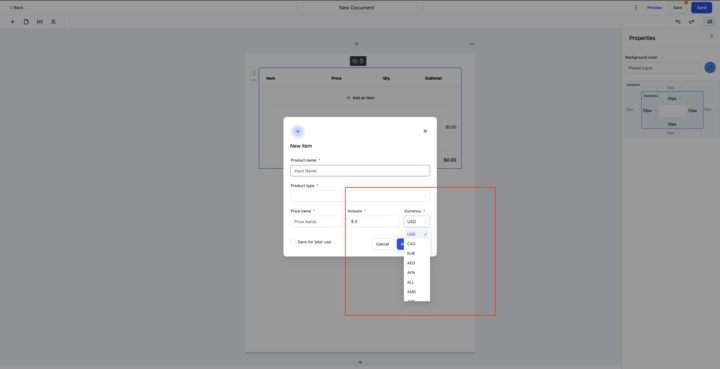The height and width of the screenshot is (369, 720).
Task: Click the bold $0.00 total value
Action: pyautogui.click(x=450, y=160)
